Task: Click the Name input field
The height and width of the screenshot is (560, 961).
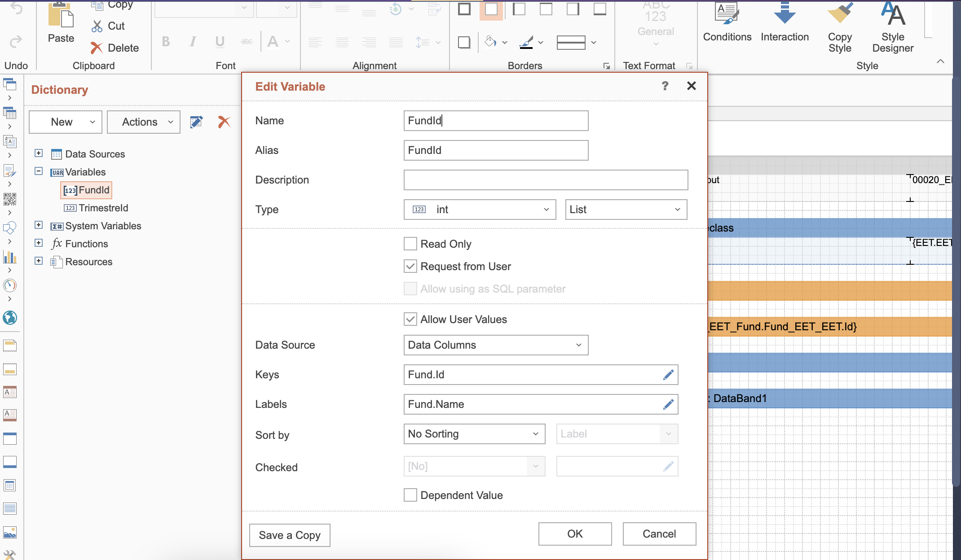Action: (496, 121)
